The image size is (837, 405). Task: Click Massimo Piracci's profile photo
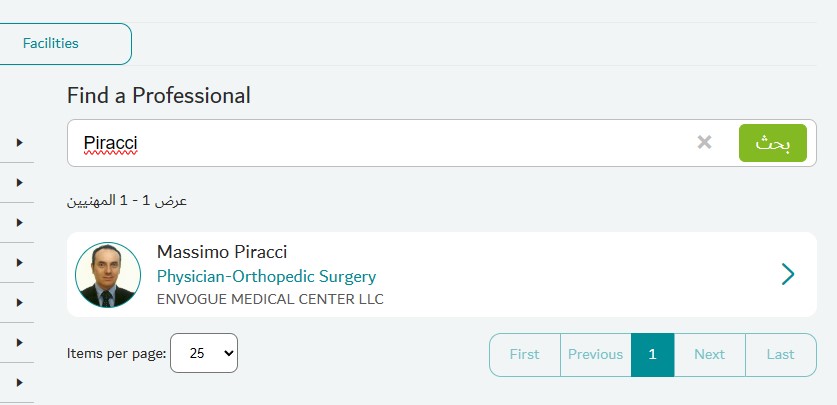[108, 275]
